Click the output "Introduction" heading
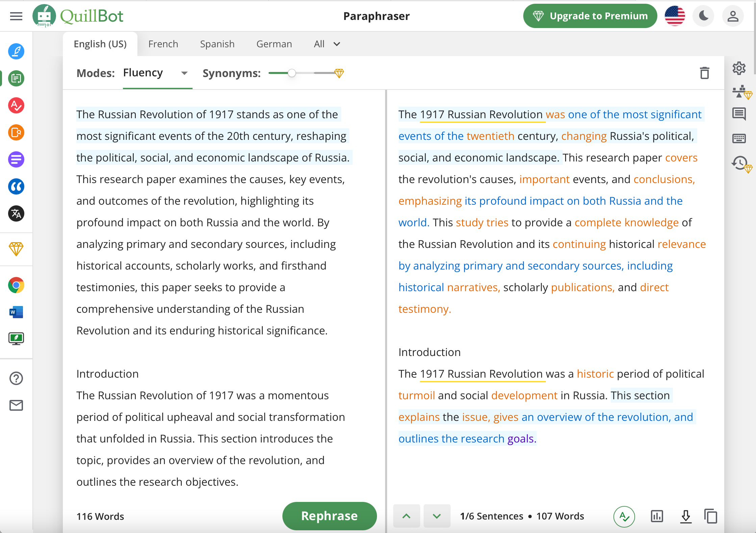The image size is (756, 533). (429, 352)
